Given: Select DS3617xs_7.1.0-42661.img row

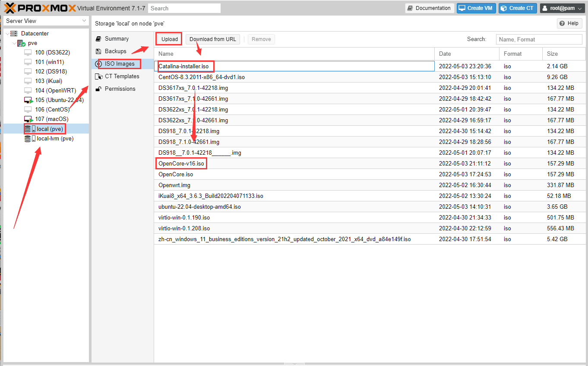Looking at the screenshot, I should (370, 99).
